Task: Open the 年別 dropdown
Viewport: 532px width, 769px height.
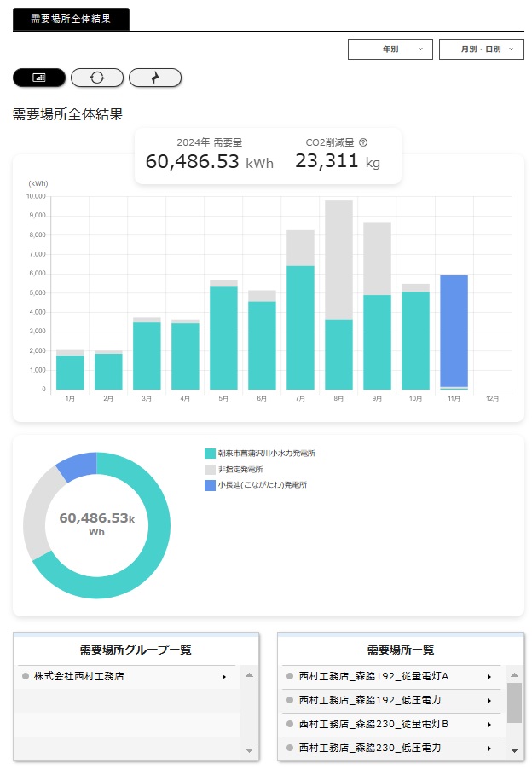Action: coord(390,49)
